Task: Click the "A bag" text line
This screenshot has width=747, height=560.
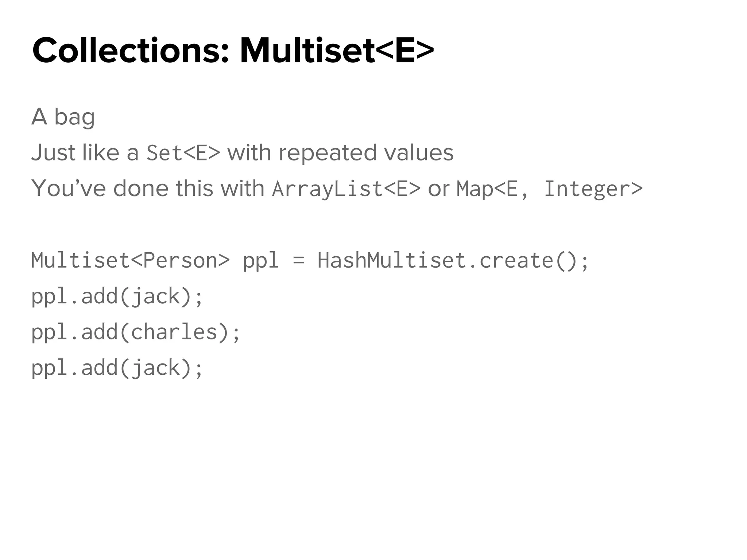Action: pyautogui.click(x=63, y=117)
